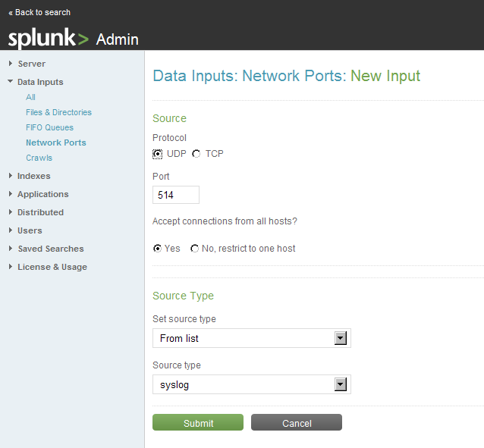The image size is (484, 448).
Task: Collapse the Data Inputs section
Action: [10, 81]
